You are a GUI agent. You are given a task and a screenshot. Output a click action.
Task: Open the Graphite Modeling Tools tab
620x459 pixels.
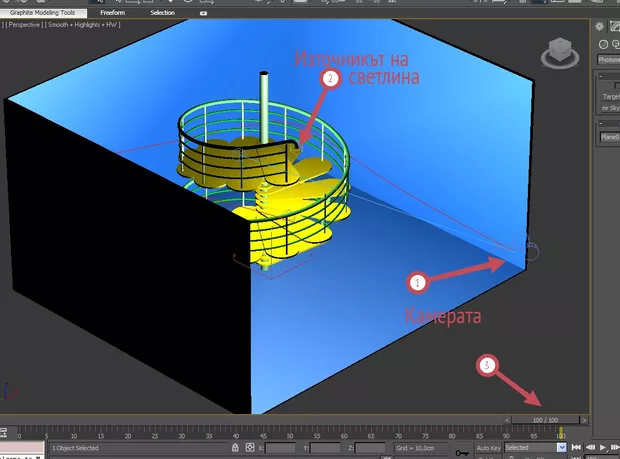(x=43, y=13)
